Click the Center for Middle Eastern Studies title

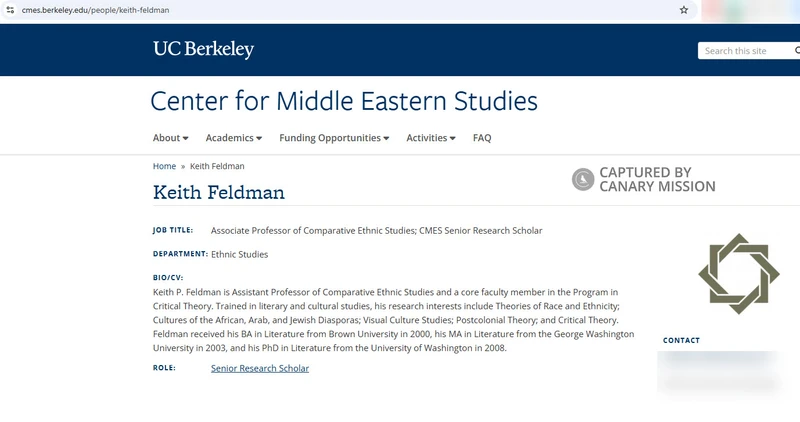344,101
